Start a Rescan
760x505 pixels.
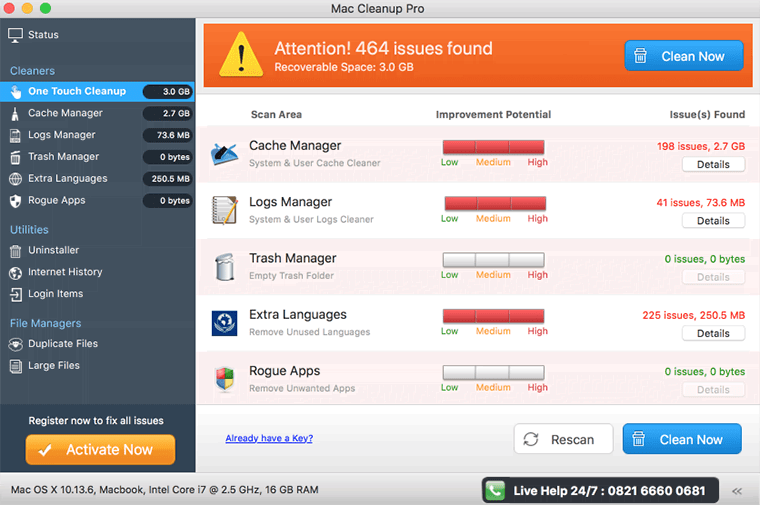click(563, 439)
